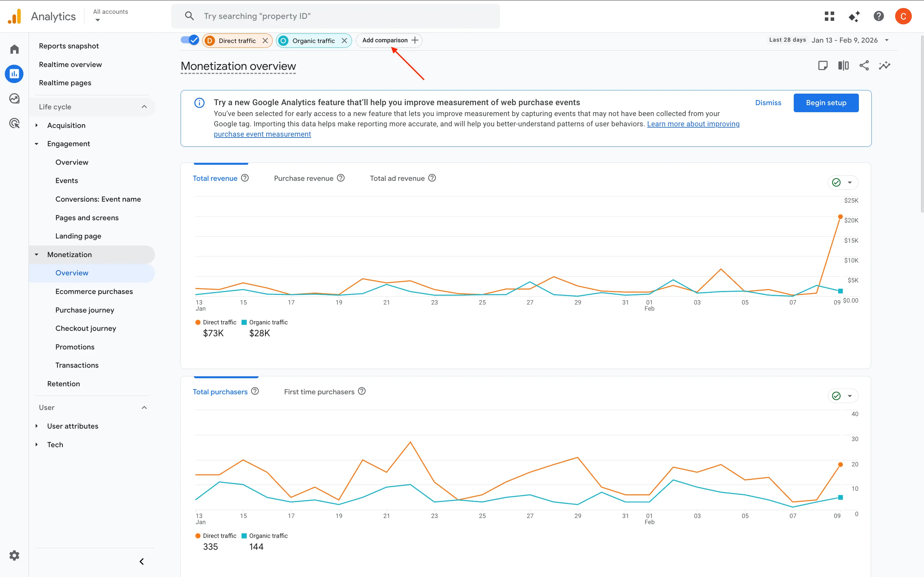Screen dimensions: 924x577
Task: Open the date range picker dropdown
Action: pos(886,40)
